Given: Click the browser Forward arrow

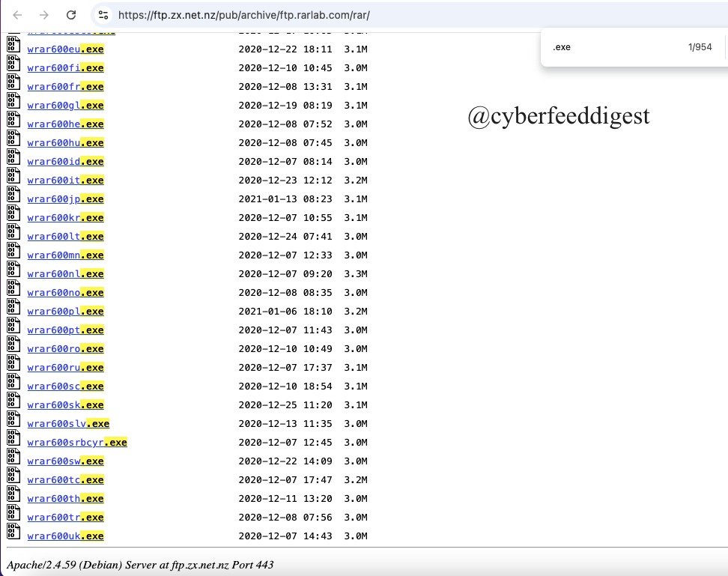Looking at the screenshot, I should pos(44,15).
